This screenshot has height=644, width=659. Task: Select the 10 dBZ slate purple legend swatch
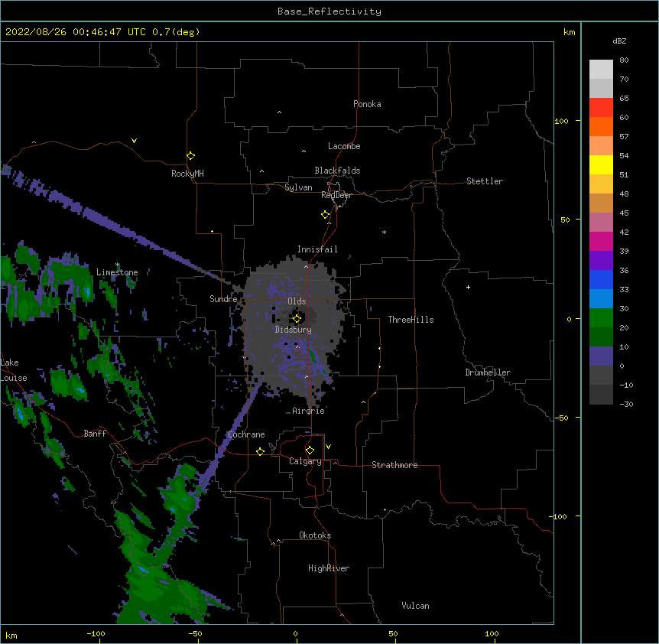601,356
